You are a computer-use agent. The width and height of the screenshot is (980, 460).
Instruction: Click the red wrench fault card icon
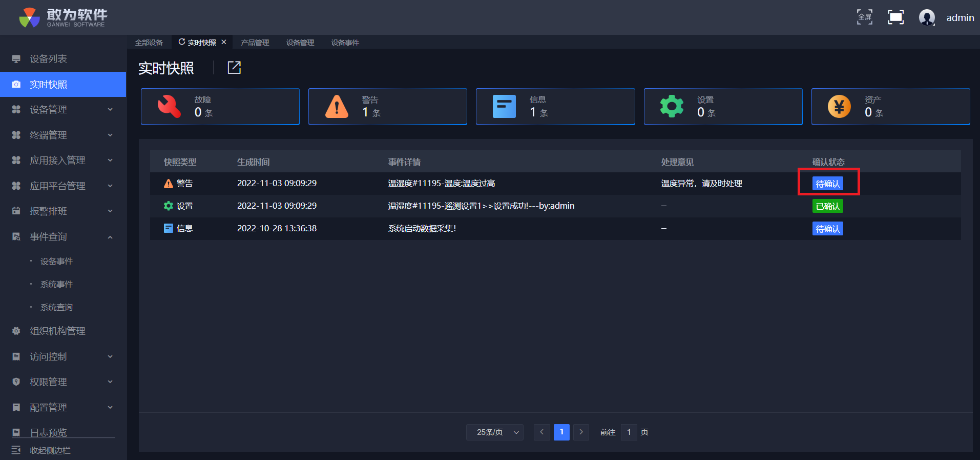(x=169, y=107)
